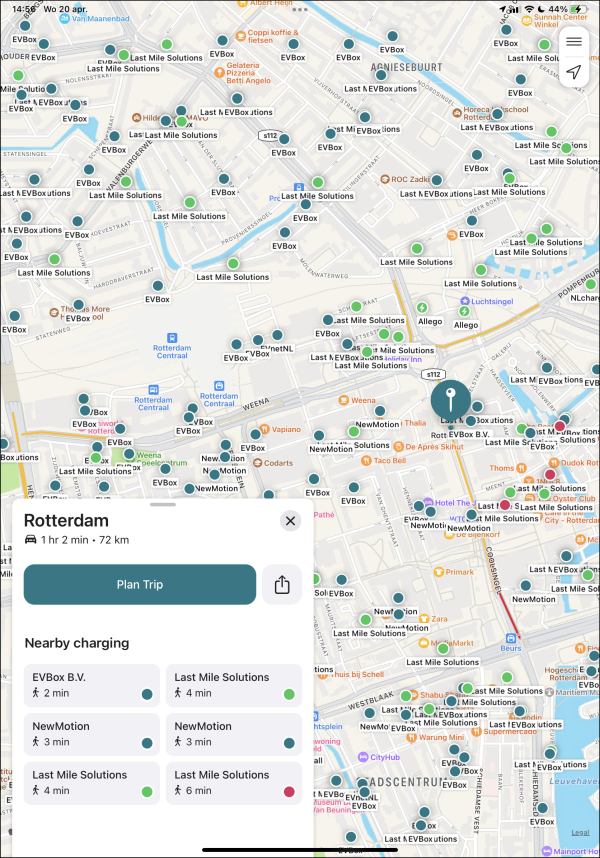This screenshot has height=858, width=600.
Task: Tap the Vapiano restaurant marker
Action: pos(265,429)
